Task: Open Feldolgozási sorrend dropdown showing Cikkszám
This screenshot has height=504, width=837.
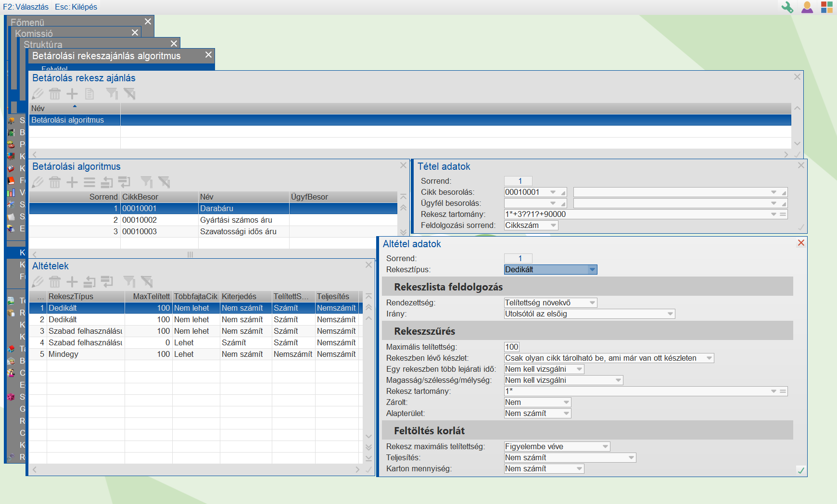Action: pyautogui.click(x=553, y=226)
